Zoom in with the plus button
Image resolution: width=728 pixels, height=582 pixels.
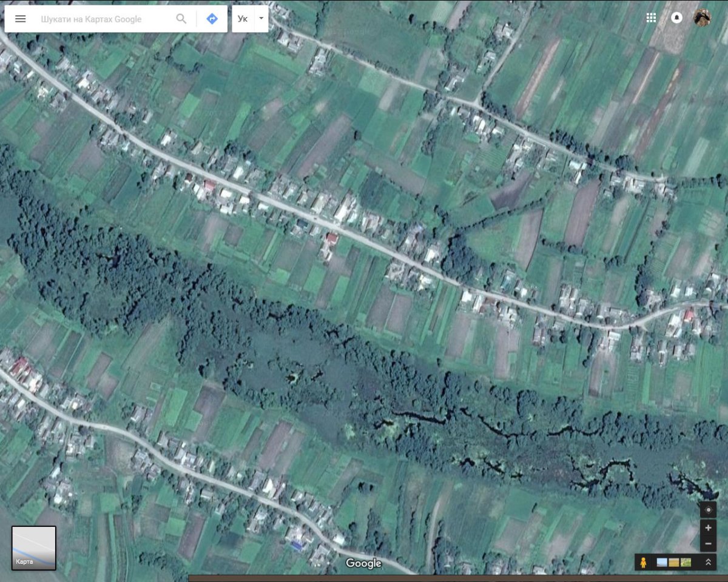click(708, 527)
